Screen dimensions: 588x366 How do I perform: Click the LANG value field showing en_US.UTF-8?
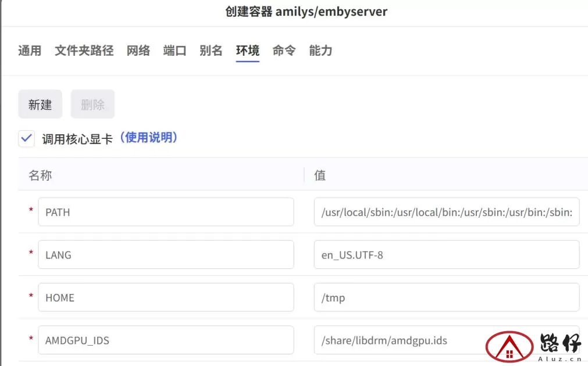[447, 254]
